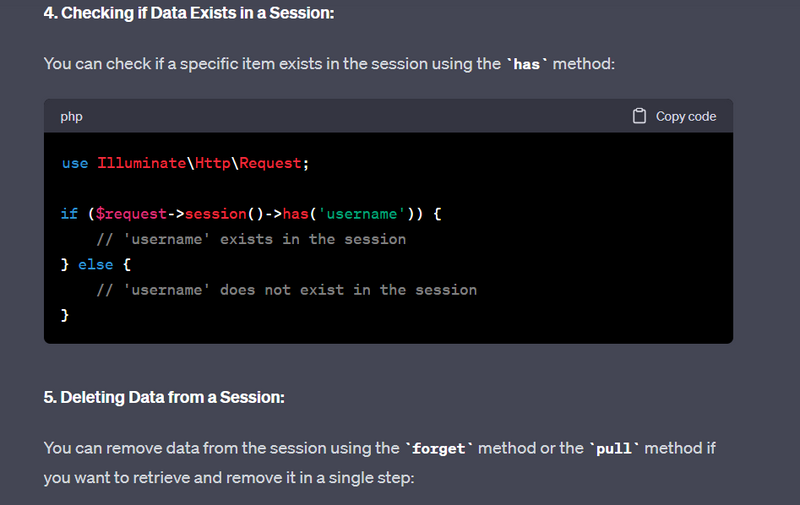Click the "if" keyword in code
Screen dimensions: 800x505
pos(69,214)
